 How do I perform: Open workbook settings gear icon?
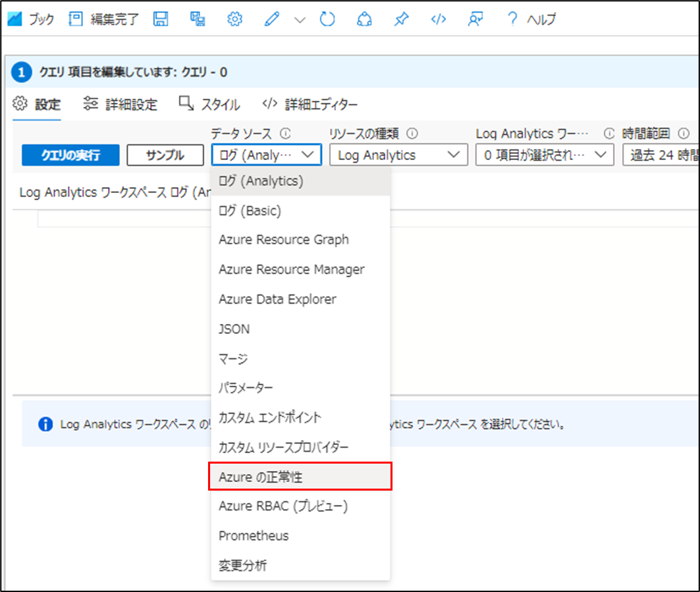point(235,19)
